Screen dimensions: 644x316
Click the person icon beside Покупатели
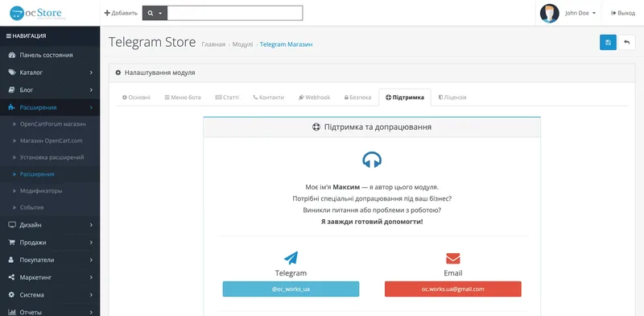click(11, 260)
